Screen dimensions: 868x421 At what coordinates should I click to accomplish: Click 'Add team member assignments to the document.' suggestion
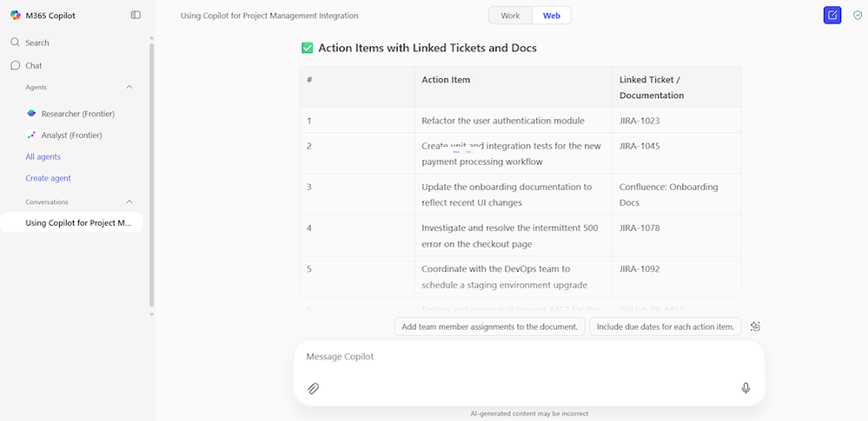coord(490,326)
